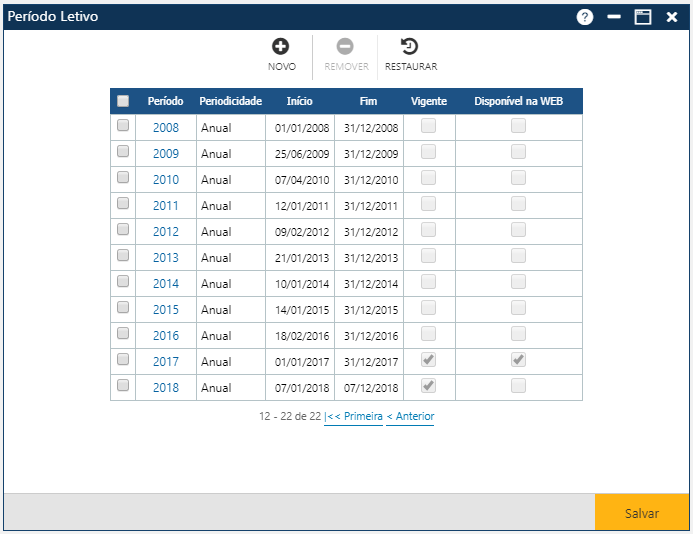Tick the row checkbox for 2013
Viewport: 693px width, 534px height.
click(123, 256)
